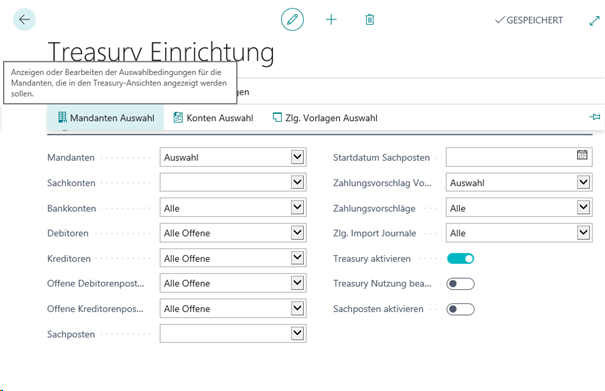This screenshot has height=391, width=605.
Task: Expand the Zahlungsvorschläge dropdown
Action: tap(583, 208)
